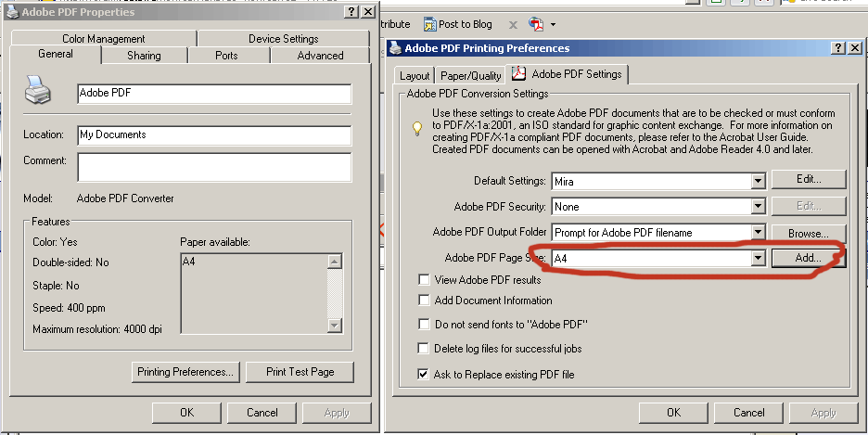Click the help question mark in Adobe PDF Properties

click(x=352, y=12)
